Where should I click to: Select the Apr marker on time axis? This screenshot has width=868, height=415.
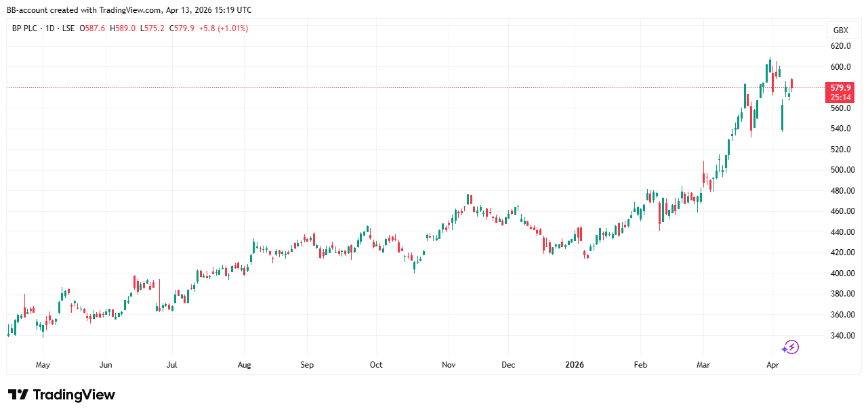pyautogui.click(x=772, y=365)
